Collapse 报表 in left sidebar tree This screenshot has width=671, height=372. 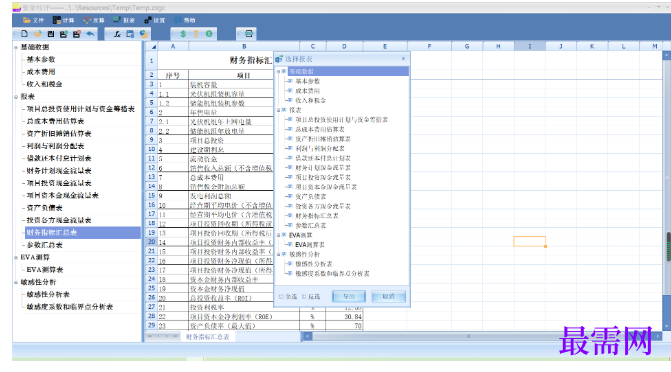(x=16, y=97)
